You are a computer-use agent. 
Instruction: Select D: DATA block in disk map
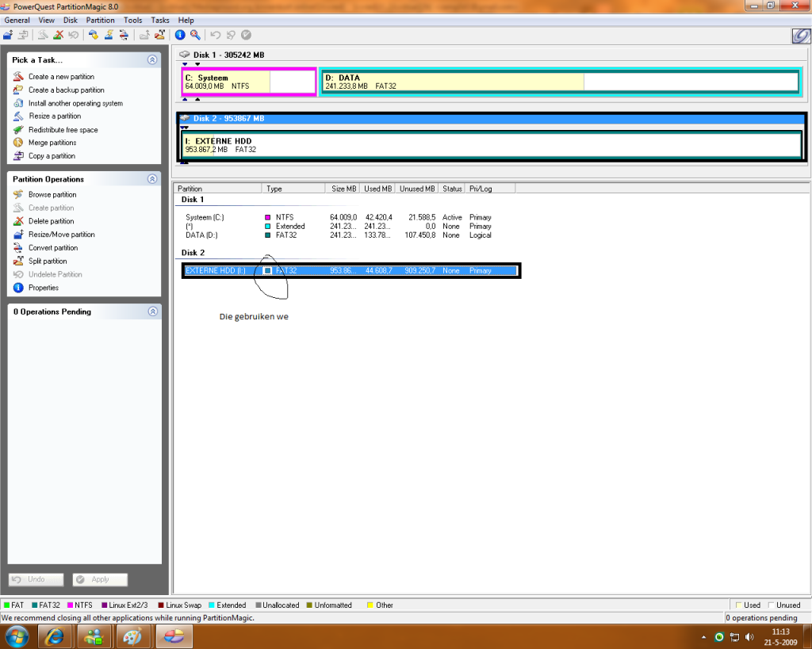coord(561,82)
